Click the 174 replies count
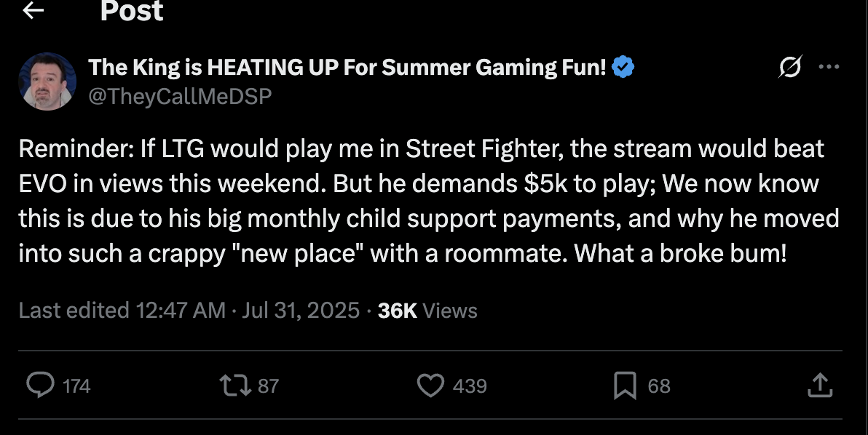The width and height of the screenshot is (868, 435). [x=76, y=386]
